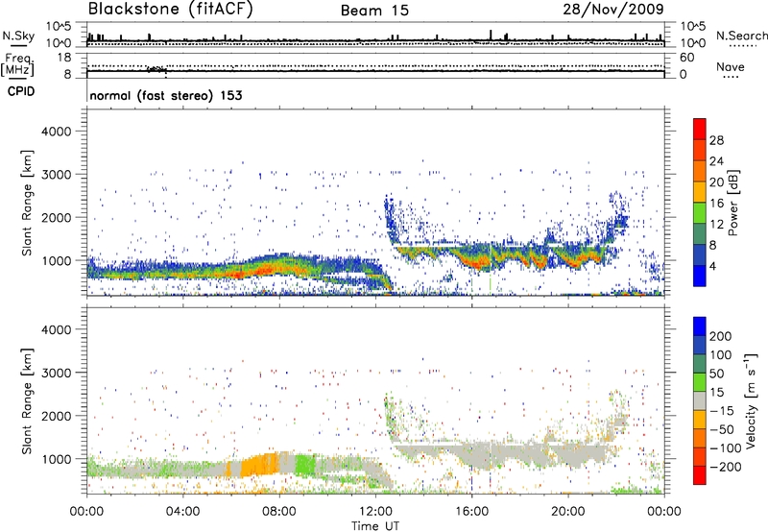The height and width of the screenshot is (532, 768).
Task: Click the "2000" tick of the velocity panel
Action: click(56, 417)
